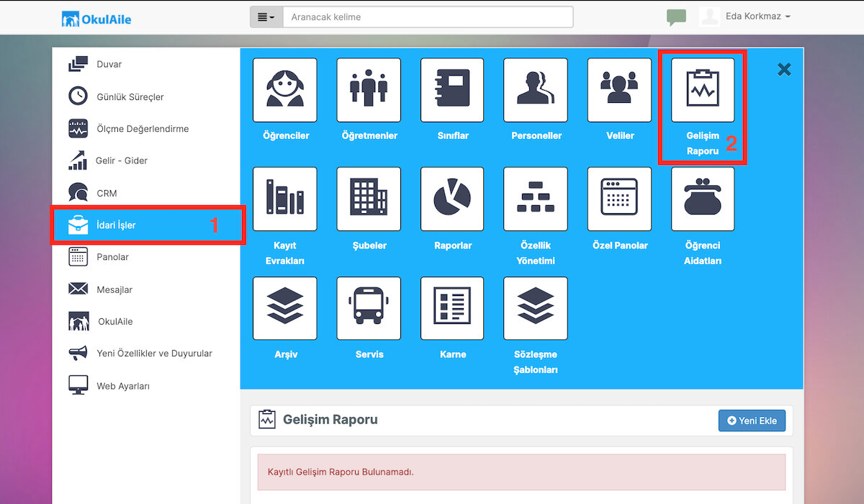Open the Gelişim Raporu clipboard tile
This screenshot has width=864, height=504.
point(703,90)
